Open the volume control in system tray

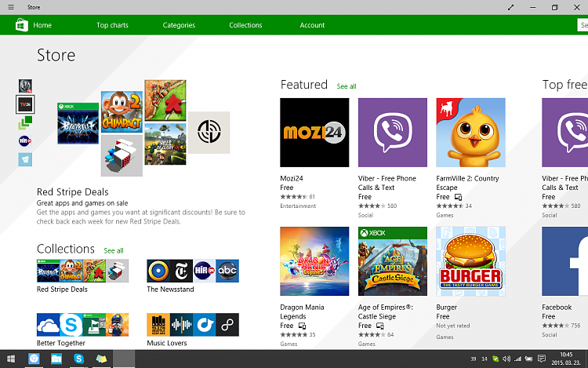506,359
